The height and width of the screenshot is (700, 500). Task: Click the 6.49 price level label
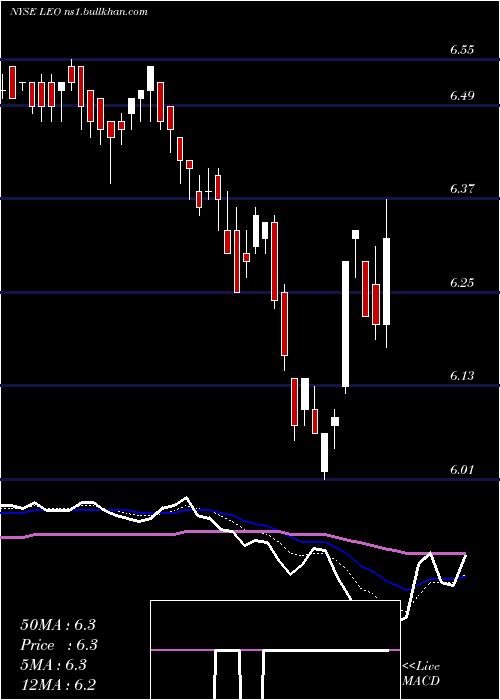click(x=462, y=96)
